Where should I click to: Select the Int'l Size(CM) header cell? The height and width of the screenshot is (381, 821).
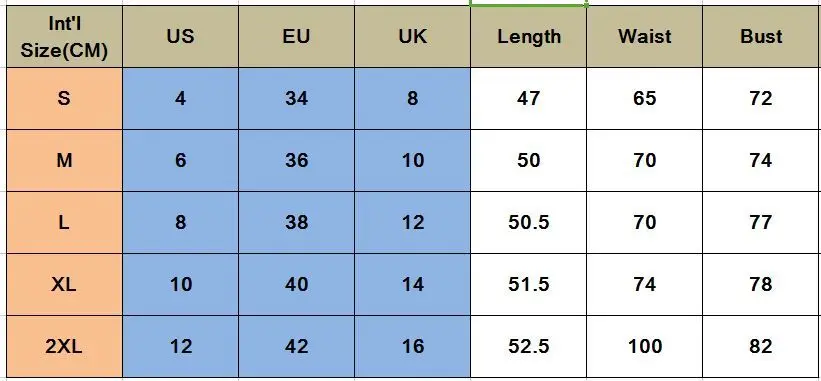click(64, 37)
